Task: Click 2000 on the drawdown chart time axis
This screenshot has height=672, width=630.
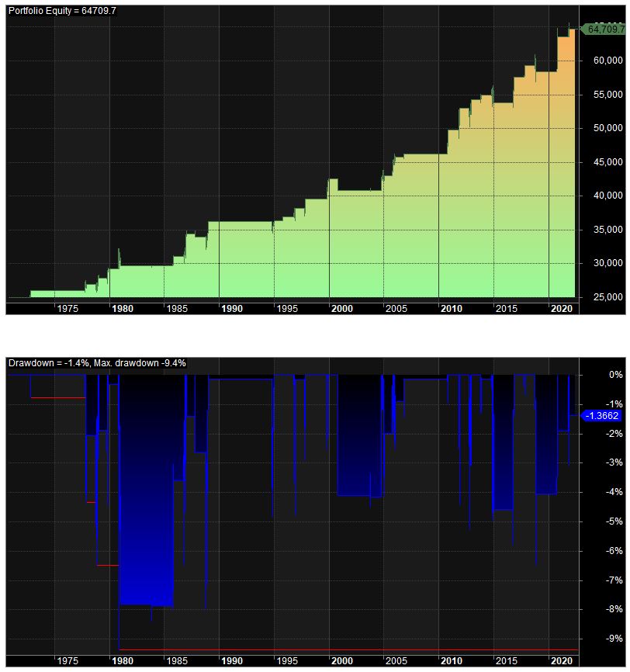Action: [342, 661]
